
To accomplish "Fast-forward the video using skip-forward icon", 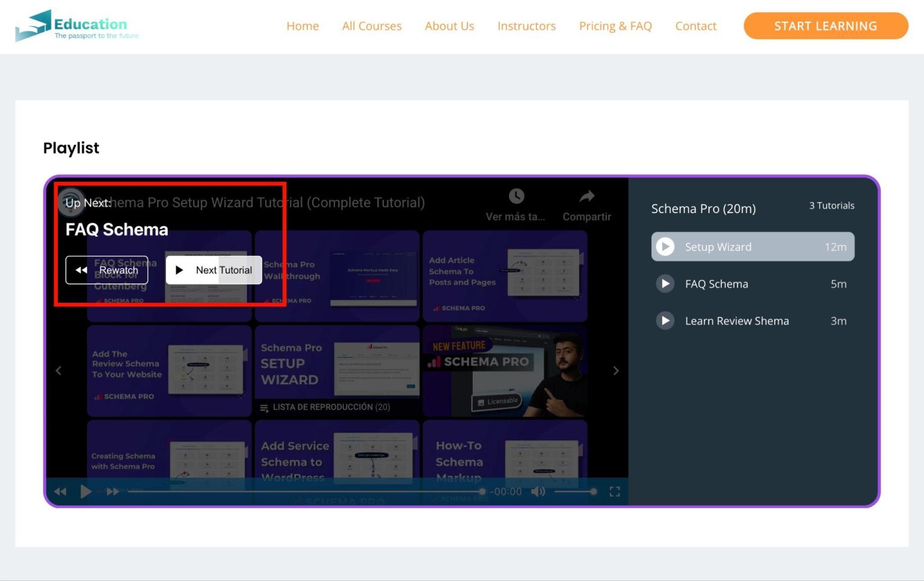I will [112, 491].
